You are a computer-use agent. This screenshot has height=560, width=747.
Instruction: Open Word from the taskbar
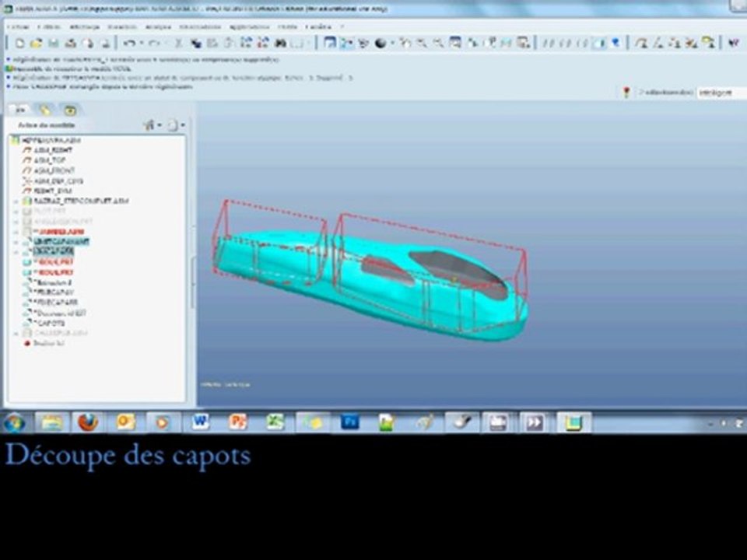(200, 422)
